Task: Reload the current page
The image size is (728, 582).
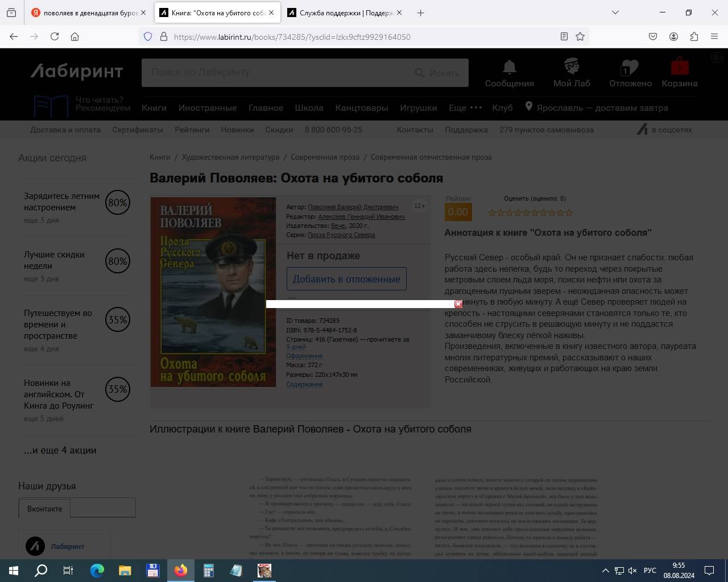Action: point(55,36)
